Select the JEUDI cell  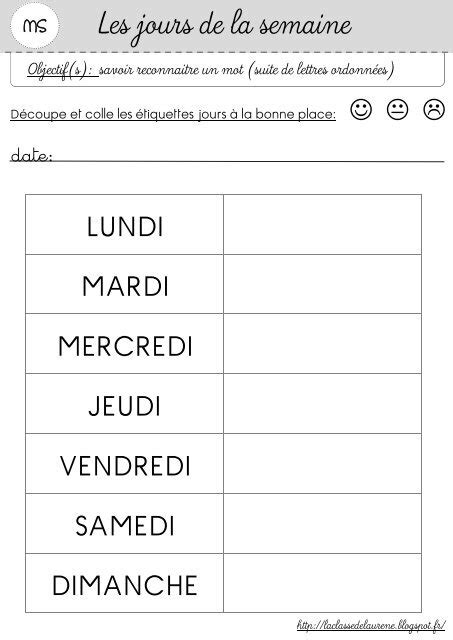tap(124, 403)
